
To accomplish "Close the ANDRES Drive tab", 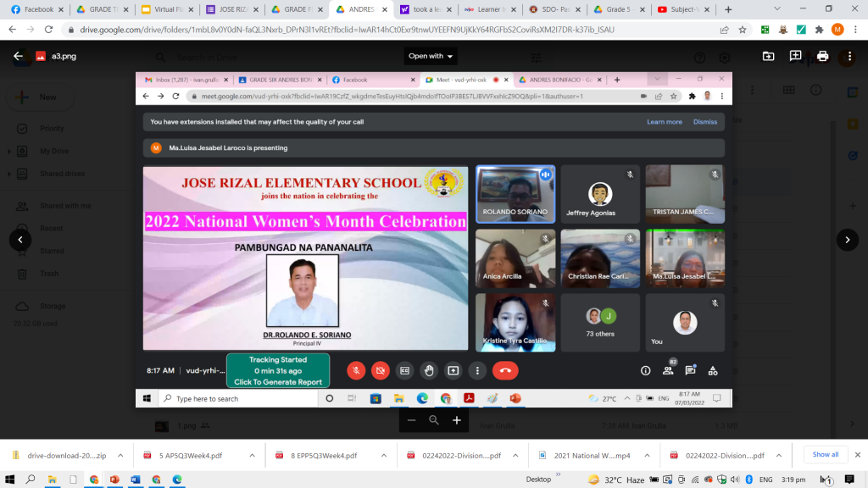I will (x=385, y=9).
